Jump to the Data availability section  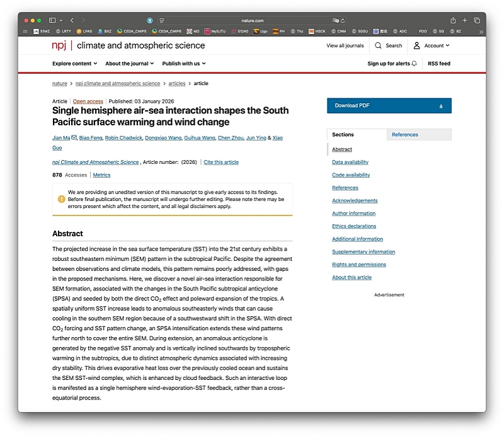click(x=350, y=162)
